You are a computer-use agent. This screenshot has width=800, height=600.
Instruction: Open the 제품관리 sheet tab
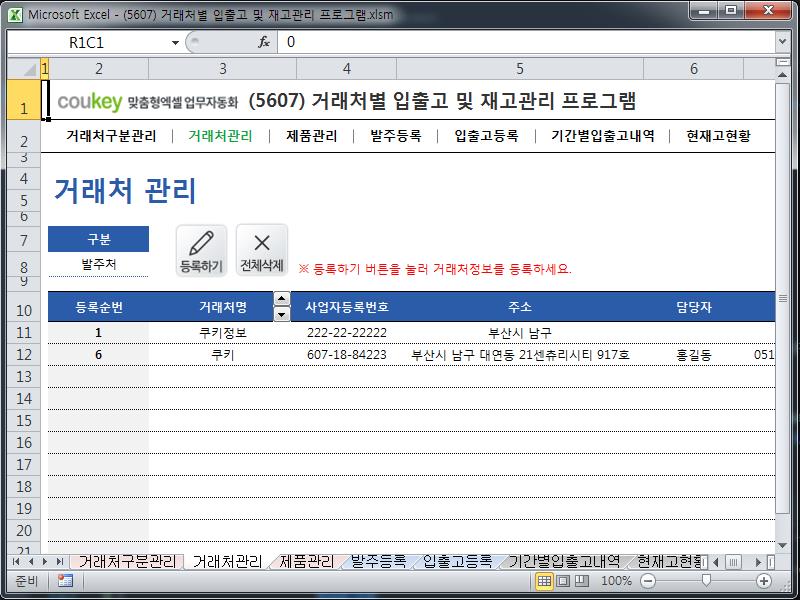pos(307,562)
